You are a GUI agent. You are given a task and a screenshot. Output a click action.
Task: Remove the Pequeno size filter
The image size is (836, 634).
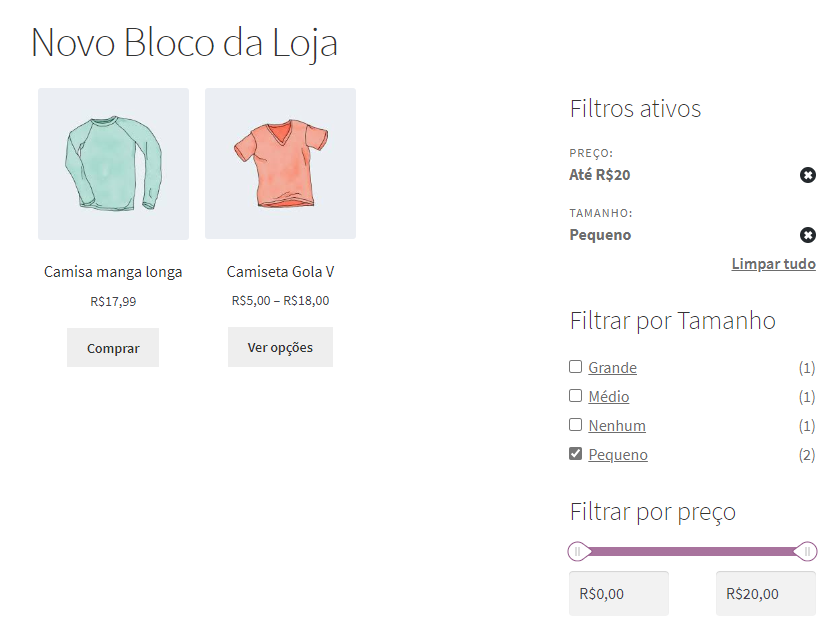(807, 235)
